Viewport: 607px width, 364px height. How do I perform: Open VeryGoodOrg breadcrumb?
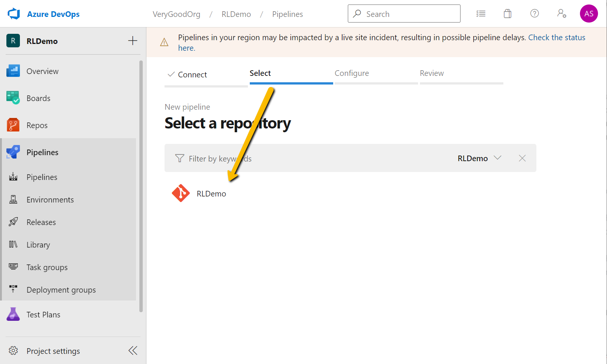click(x=176, y=14)
